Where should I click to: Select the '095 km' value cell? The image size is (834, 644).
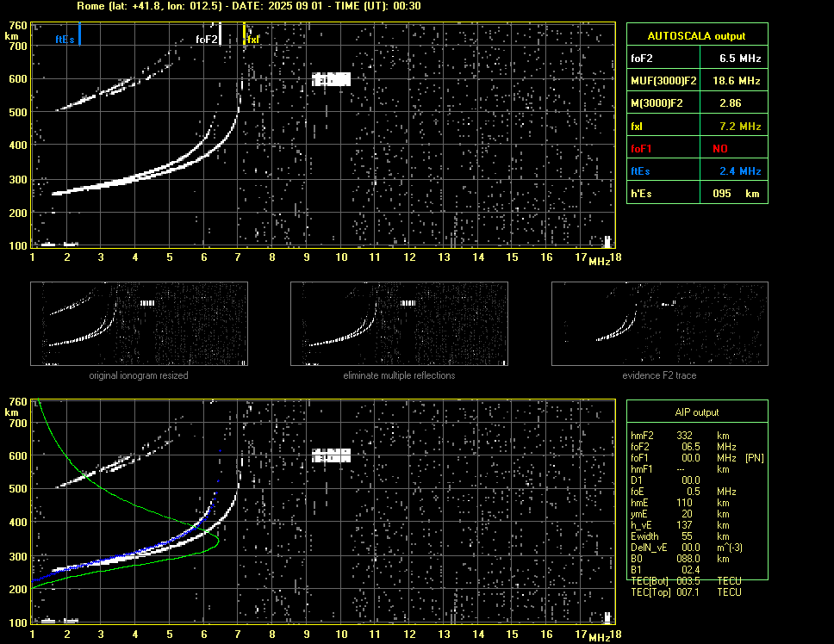click(735, 193)
